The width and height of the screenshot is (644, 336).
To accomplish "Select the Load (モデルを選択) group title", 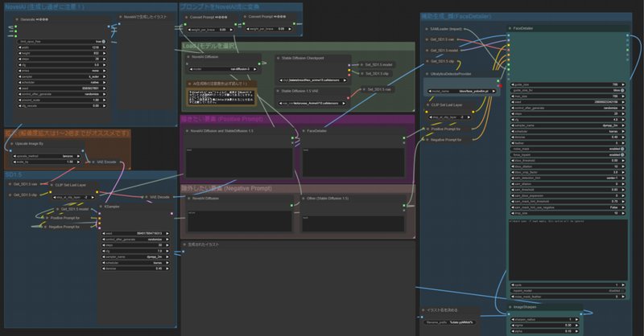I will (210, 46).
